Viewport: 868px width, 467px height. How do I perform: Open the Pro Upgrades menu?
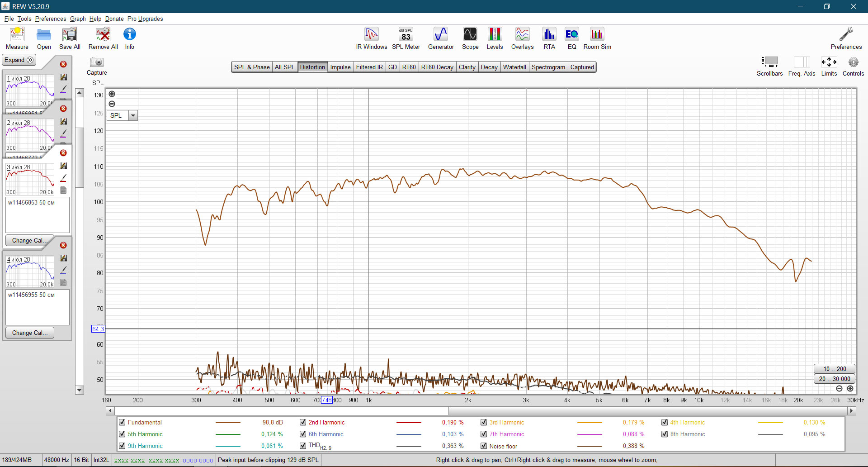click(x=145, y=19)
